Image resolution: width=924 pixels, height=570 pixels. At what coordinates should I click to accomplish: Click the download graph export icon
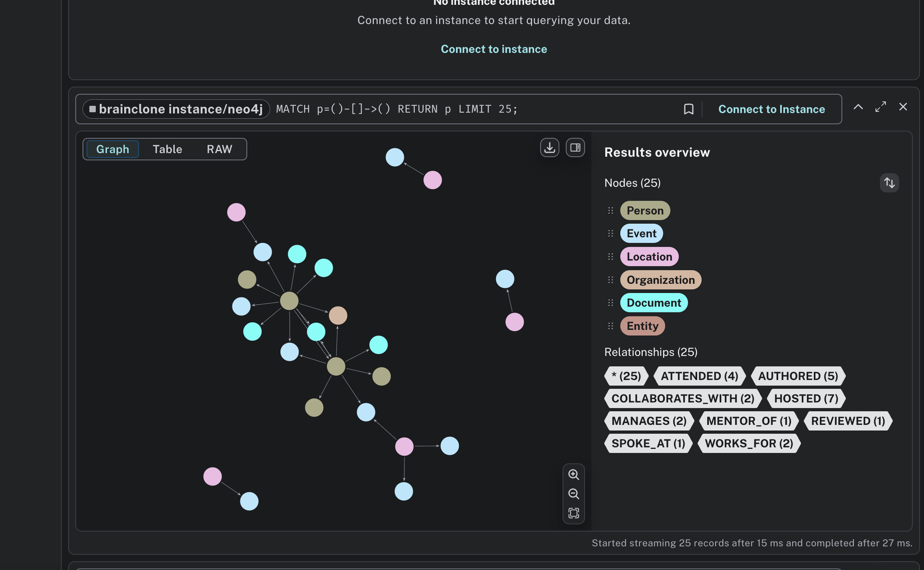549,148
